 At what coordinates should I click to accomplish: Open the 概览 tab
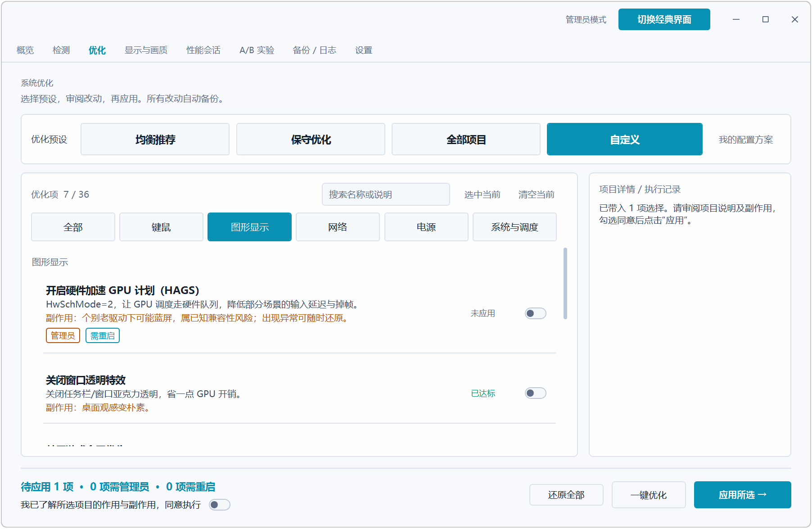[x=25, y=50]
